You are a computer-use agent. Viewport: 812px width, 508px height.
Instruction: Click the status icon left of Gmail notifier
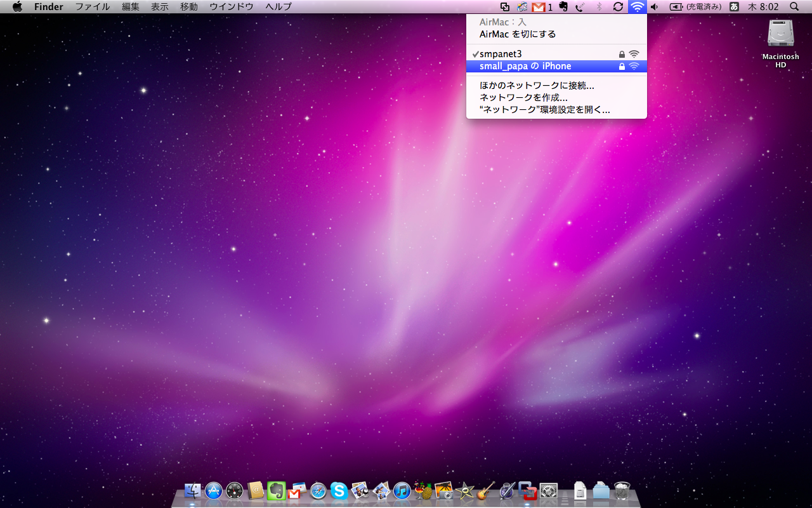[522, 7]
